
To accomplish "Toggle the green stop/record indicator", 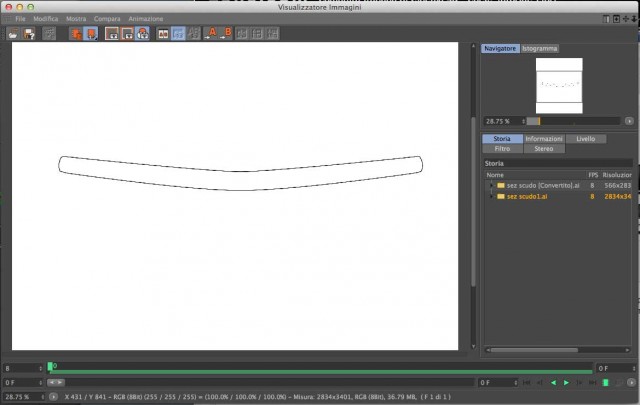I will [606, 383].
